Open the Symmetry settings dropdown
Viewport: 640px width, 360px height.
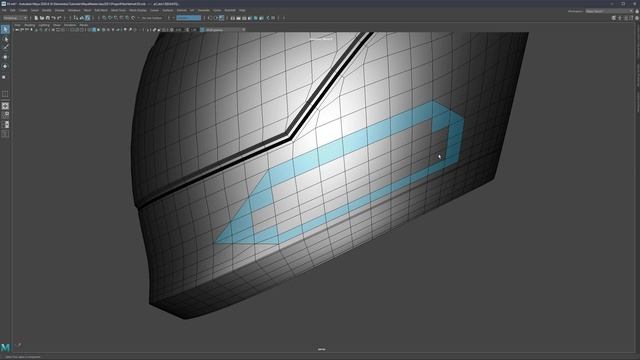tap(189, 18)
